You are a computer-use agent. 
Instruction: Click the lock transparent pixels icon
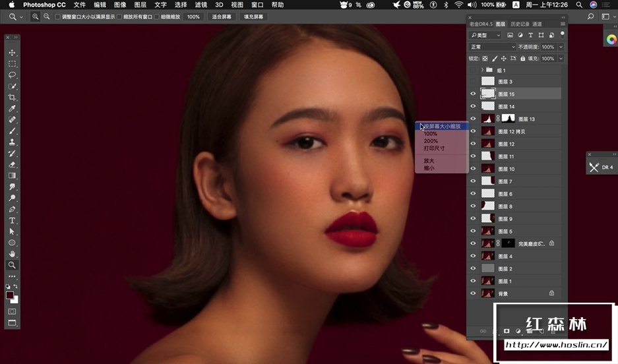(x=485, y=59)
